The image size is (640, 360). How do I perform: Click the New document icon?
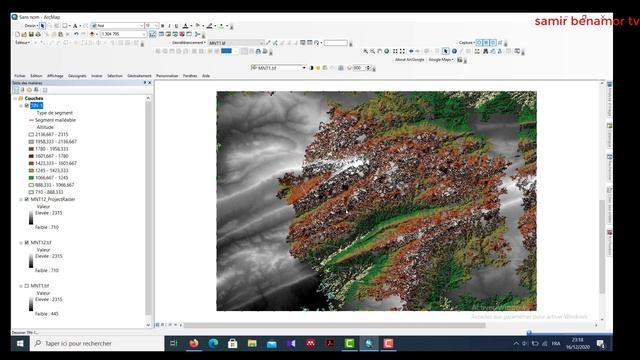[17, 34]
